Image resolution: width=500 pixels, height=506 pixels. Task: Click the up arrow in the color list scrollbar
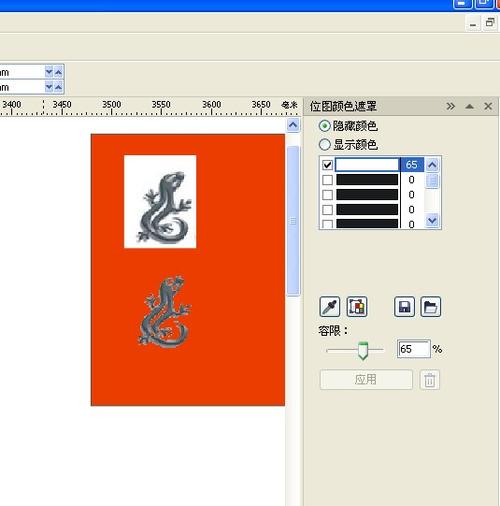432,165
